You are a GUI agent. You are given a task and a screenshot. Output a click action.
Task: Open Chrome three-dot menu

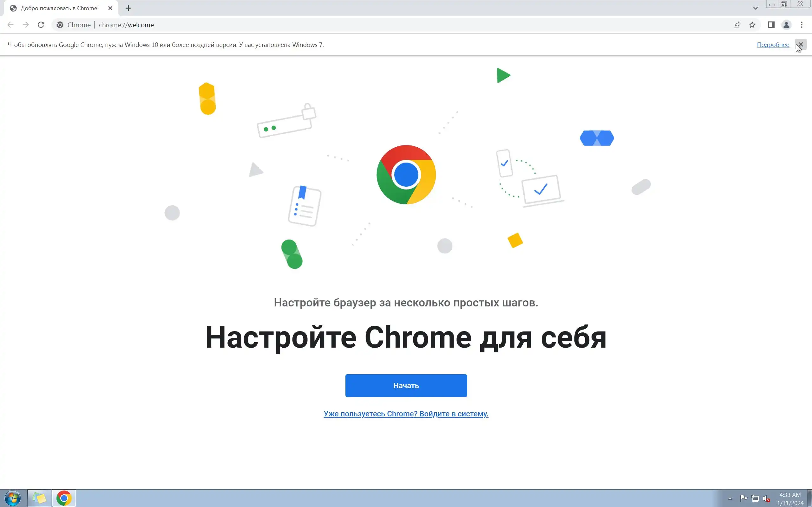[802, 25]
